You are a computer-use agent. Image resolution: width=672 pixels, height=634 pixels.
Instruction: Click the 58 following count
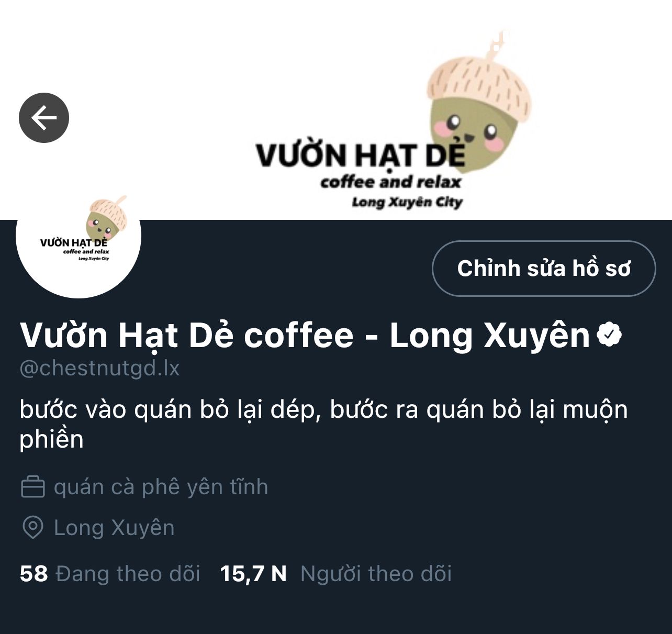point(34,574)
